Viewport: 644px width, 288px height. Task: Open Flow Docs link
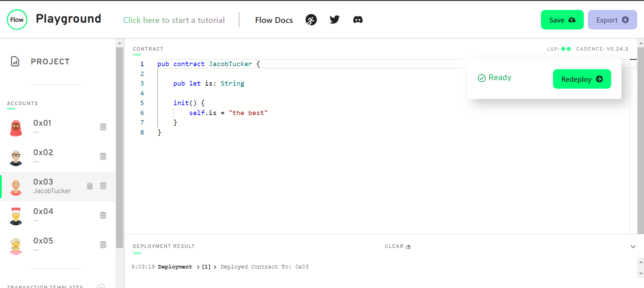tap(274, 20)
